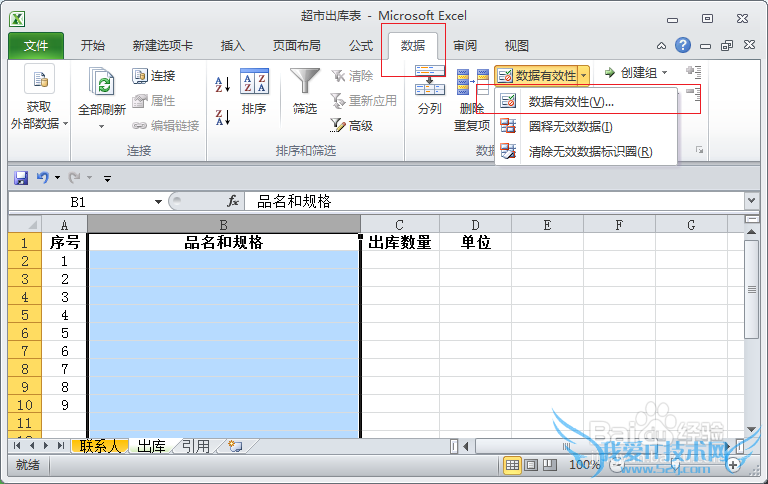Switch to the 新建选项卡 tab
The height and width of the screenshot is (484, 768).
[163, 46]
